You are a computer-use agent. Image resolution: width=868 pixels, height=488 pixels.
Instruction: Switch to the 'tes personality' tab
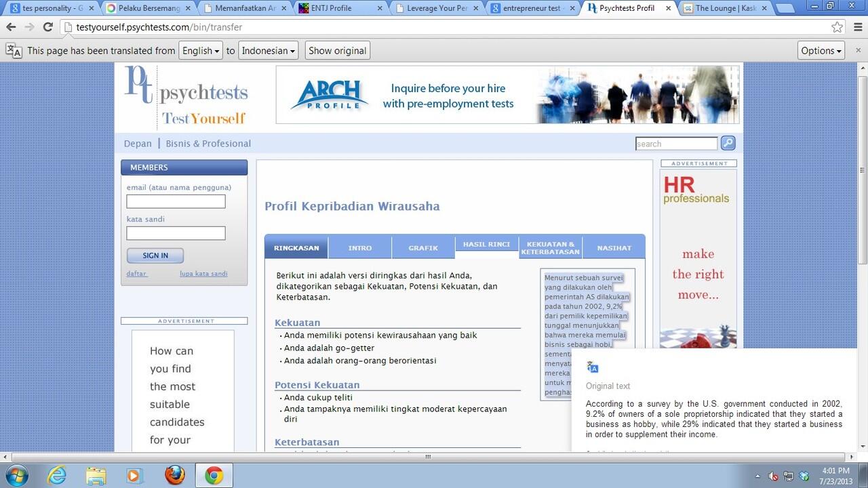click(x=52, y=9)
